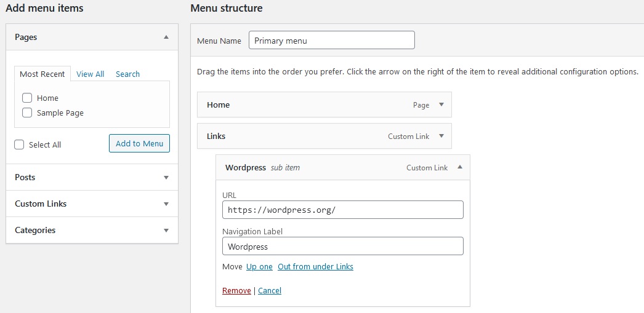Expand the Custom Links section
The height and width of the screenshot is (313, 644).
tap(166, 204)
